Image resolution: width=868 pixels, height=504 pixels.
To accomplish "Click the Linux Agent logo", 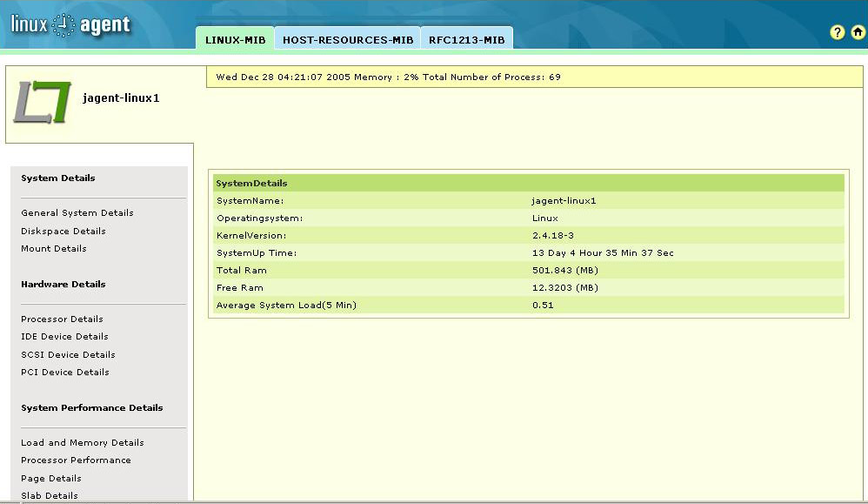I will click(70, 25).
